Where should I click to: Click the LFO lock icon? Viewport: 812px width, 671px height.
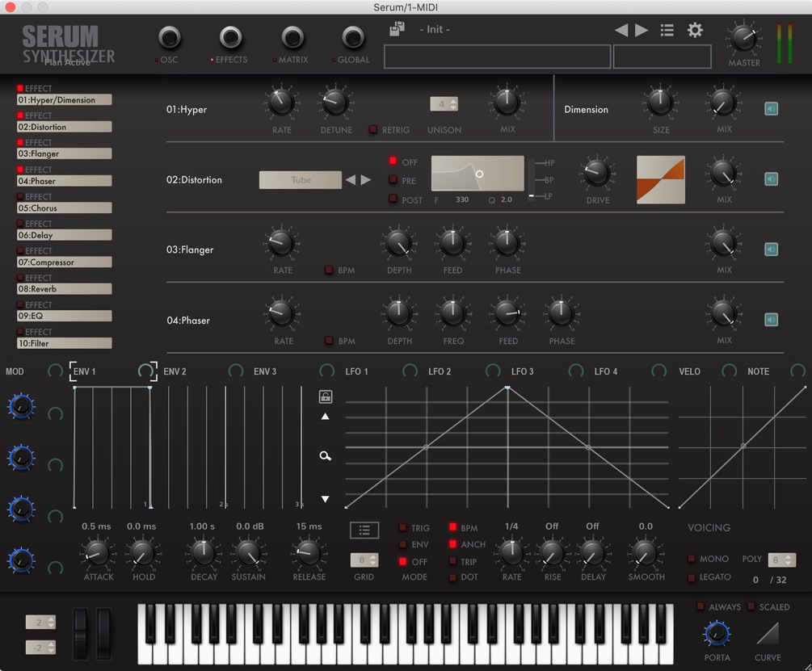(326, 396)
